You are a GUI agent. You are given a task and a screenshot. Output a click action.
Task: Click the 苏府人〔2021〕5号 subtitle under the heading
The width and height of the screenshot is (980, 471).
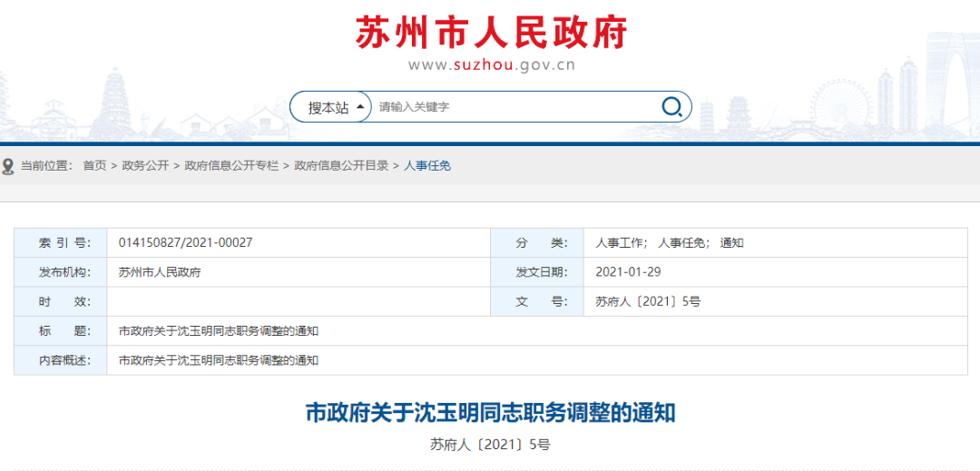(491, 445)
